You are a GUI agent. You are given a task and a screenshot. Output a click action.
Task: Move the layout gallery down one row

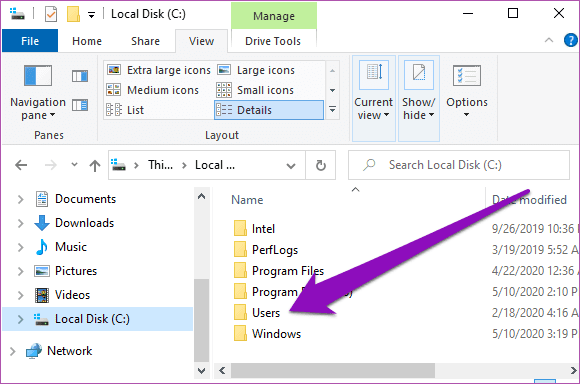(x=333, y=90)
